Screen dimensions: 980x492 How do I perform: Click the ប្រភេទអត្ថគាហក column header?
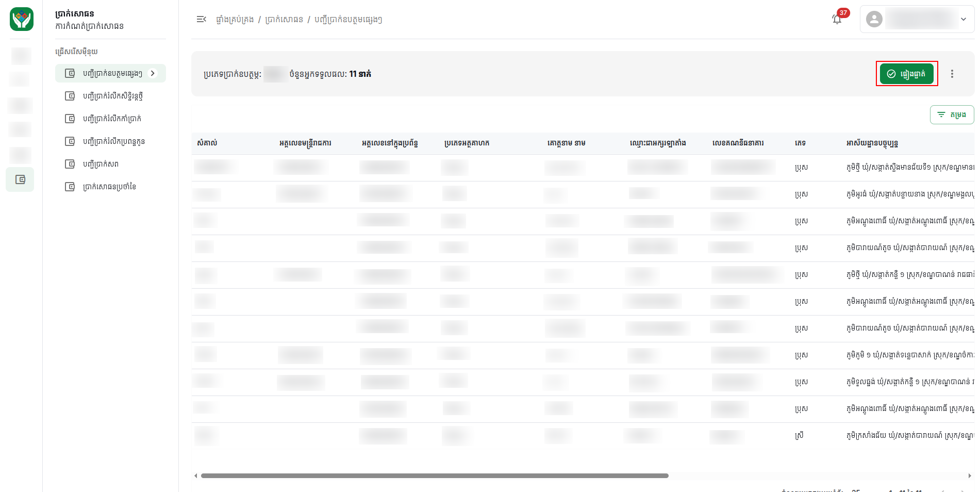[x=467, y=143]
